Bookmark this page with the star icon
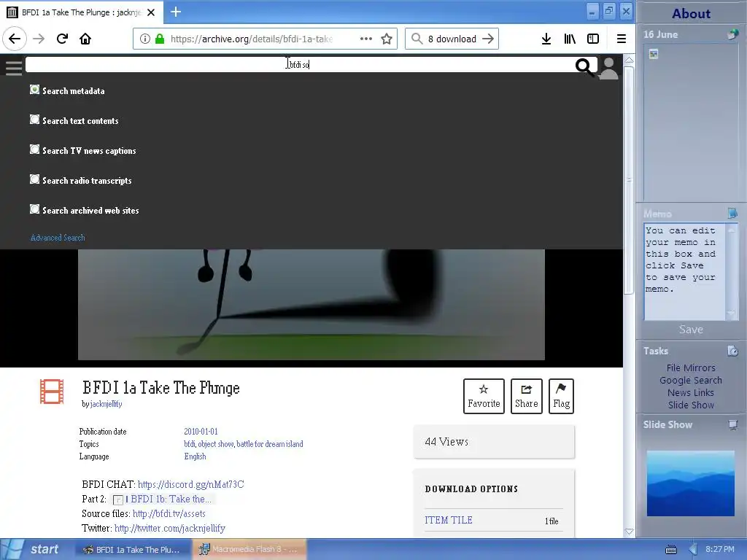 [387, 39]
